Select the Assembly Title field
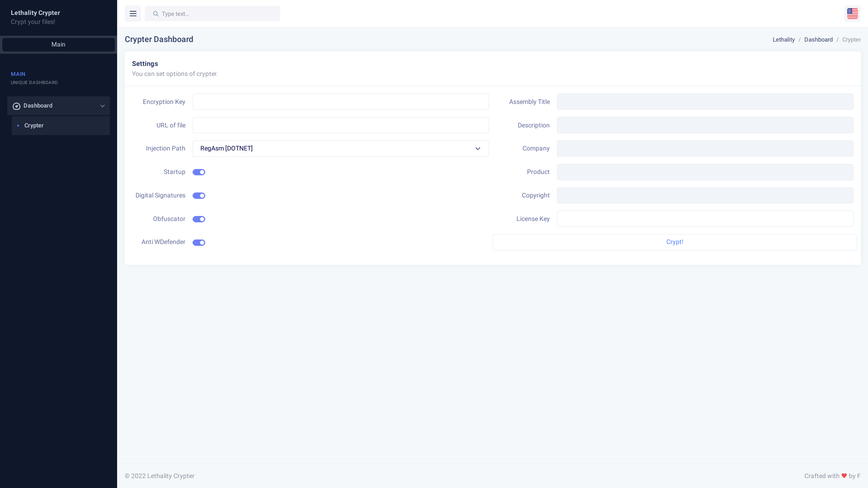The width and height of the screenshot is (868, 488). pos(705,102)
